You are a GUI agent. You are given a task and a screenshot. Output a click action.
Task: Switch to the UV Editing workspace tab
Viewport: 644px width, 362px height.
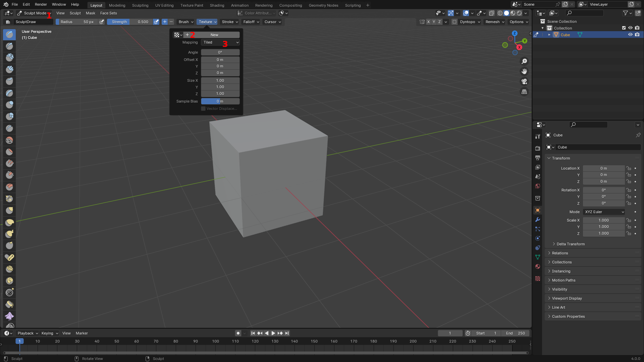[x=164, y=5]
